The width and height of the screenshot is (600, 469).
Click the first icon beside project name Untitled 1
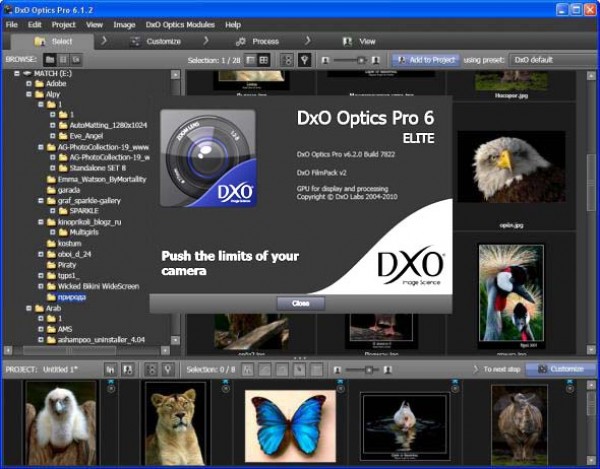pos(111,369)
